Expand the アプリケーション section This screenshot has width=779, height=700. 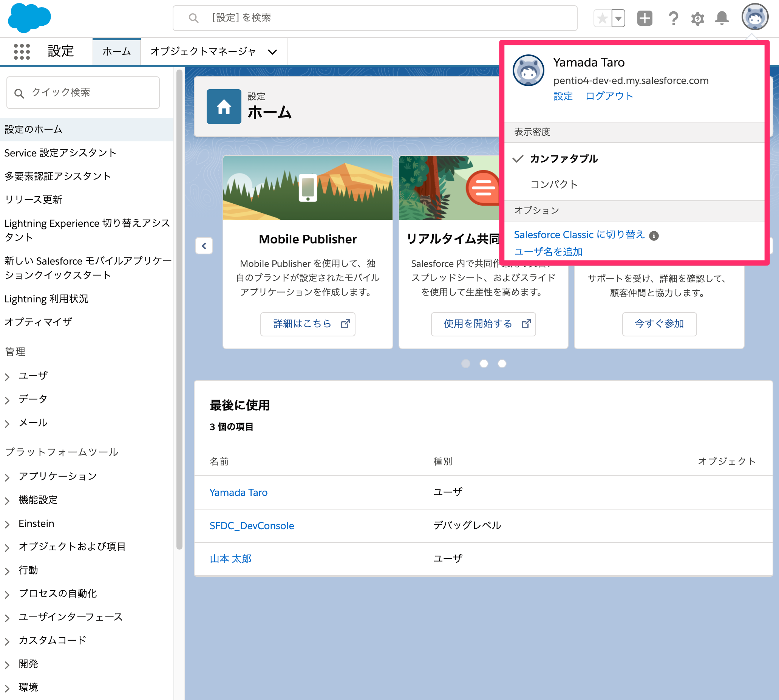pyautogui.click(x=7, y=477)
